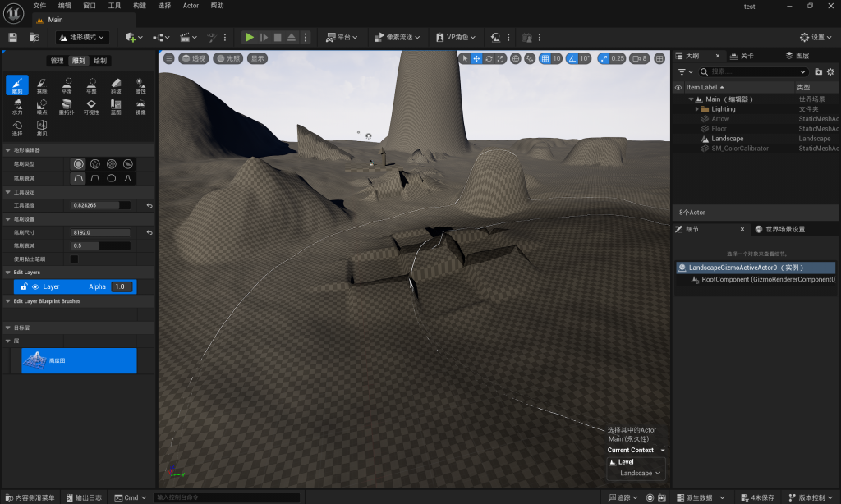
Task: Select the 斜坡 (Ramp) landscape tool
Action: pyautogui.click(x=116, y=85)
